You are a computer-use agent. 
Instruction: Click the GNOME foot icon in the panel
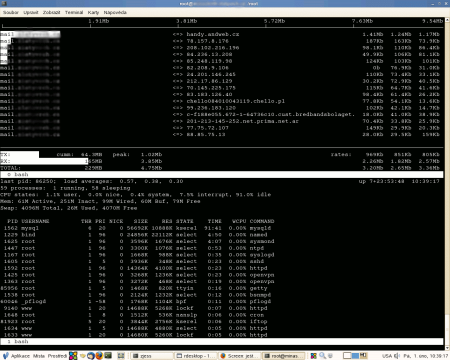[5, 356]
